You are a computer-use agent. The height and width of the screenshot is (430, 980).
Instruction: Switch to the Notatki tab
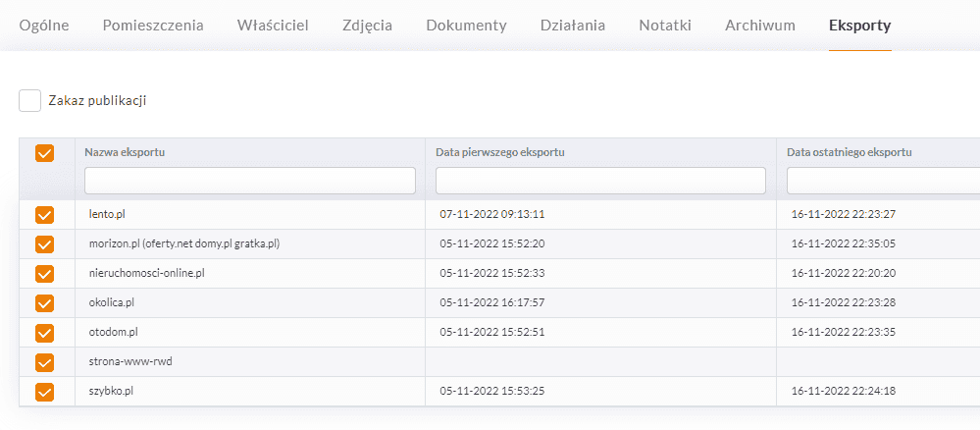[665, 26]
